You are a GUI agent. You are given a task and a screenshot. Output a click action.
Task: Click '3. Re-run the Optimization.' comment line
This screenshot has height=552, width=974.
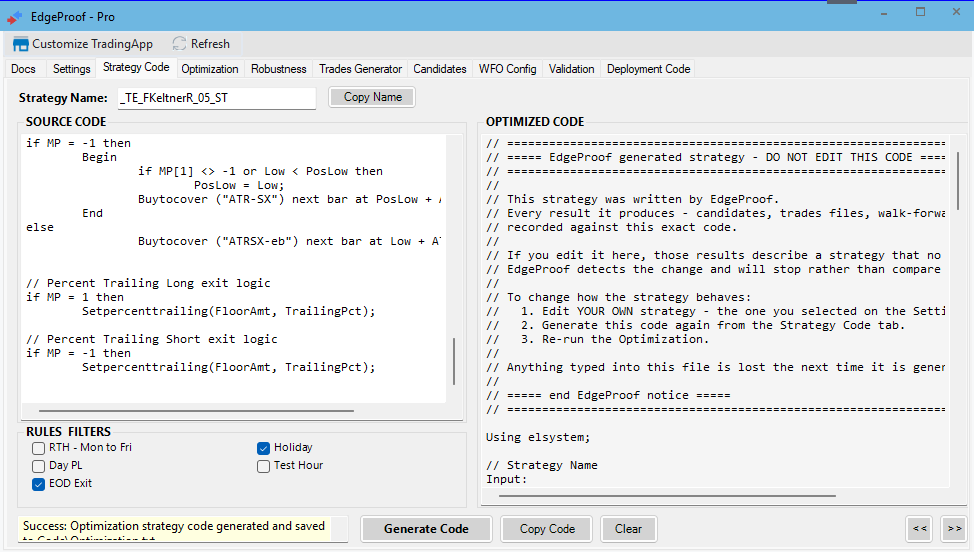(598, 339)
